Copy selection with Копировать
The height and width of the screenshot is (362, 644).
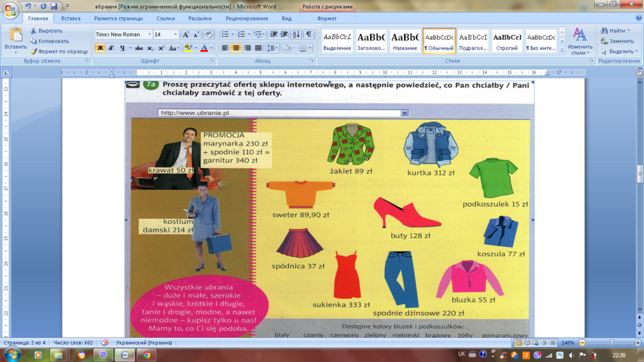[x=49, y=41]
